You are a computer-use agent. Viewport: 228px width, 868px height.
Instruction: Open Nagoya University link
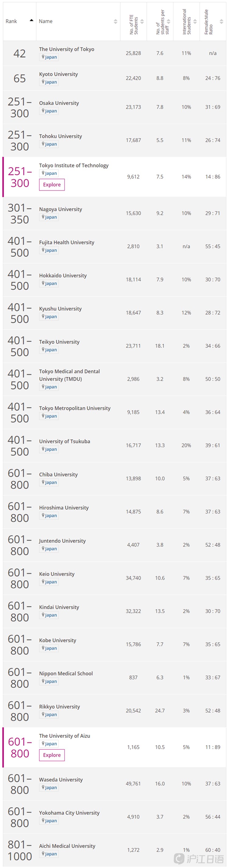click(x=60, y=209)
